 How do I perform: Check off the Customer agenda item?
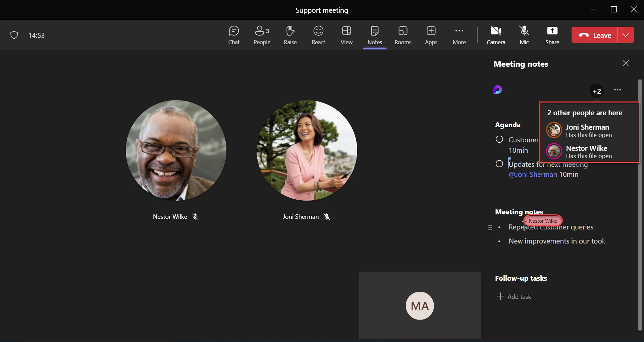(499, 139)
